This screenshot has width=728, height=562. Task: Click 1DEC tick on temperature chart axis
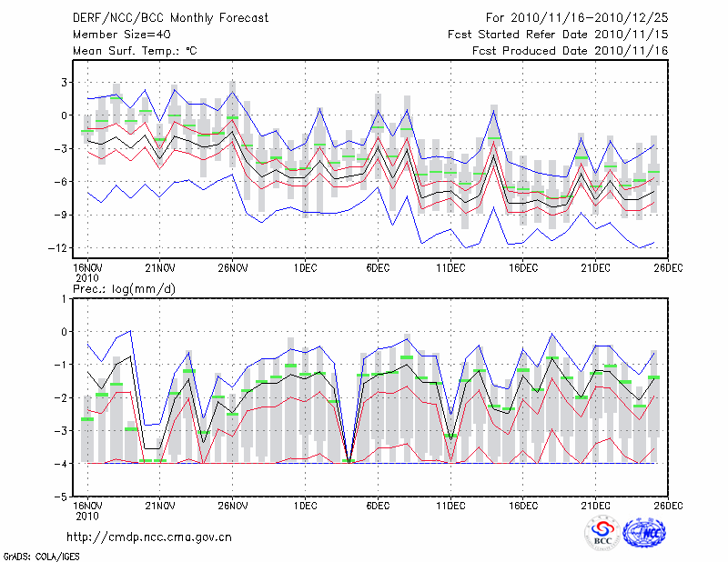click(305, 268)
